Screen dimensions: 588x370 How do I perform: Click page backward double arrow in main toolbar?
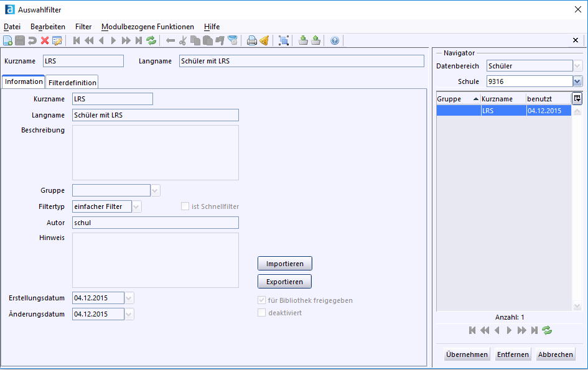[x=89, y=40]
